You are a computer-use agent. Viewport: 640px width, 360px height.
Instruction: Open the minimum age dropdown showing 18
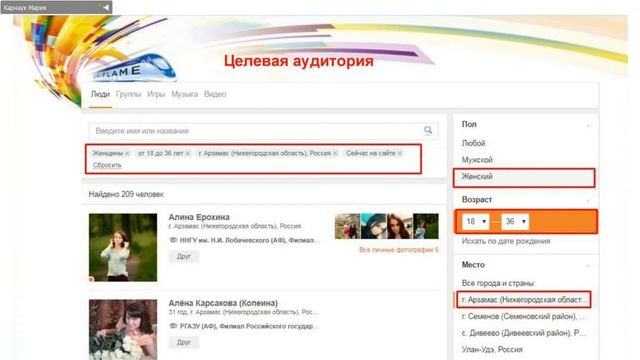(476, 221)
